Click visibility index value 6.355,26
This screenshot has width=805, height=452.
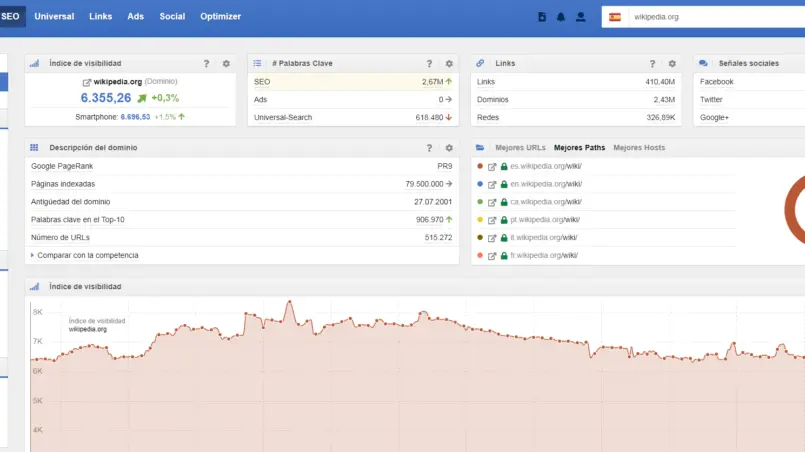click(x=106, y=98)
